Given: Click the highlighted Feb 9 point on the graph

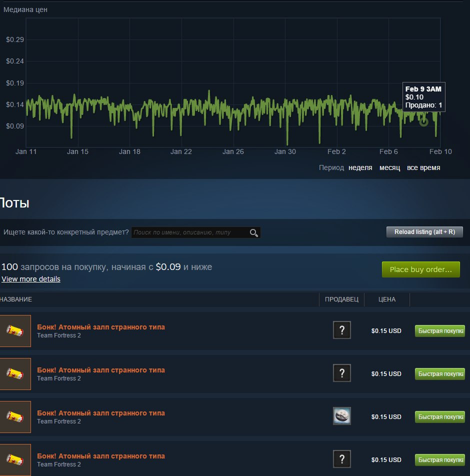Looking at the screenshot, I should (423, 122).
